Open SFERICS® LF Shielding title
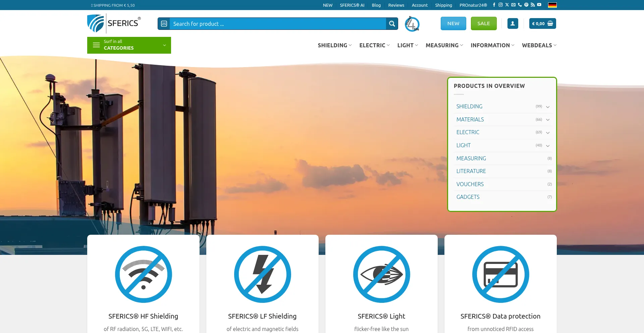644x333 pixels. tap(262, 316)
